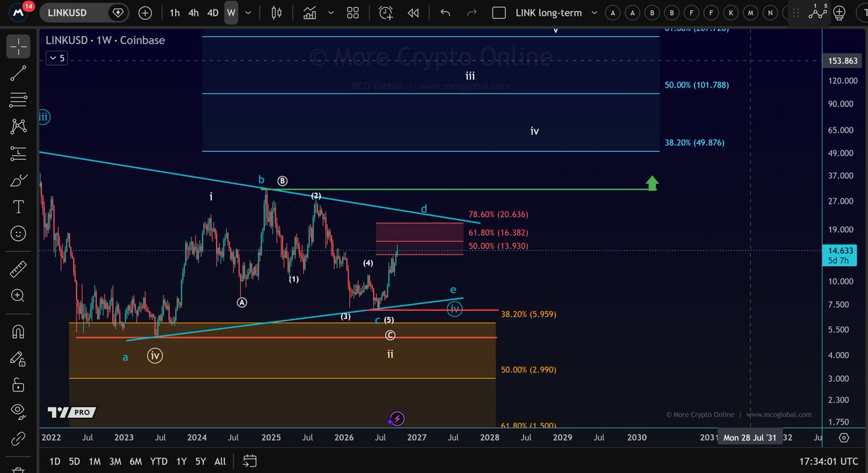Start bar replay mode
The image size is (868, 473).
pyautogui.click(x=413, y=12)
